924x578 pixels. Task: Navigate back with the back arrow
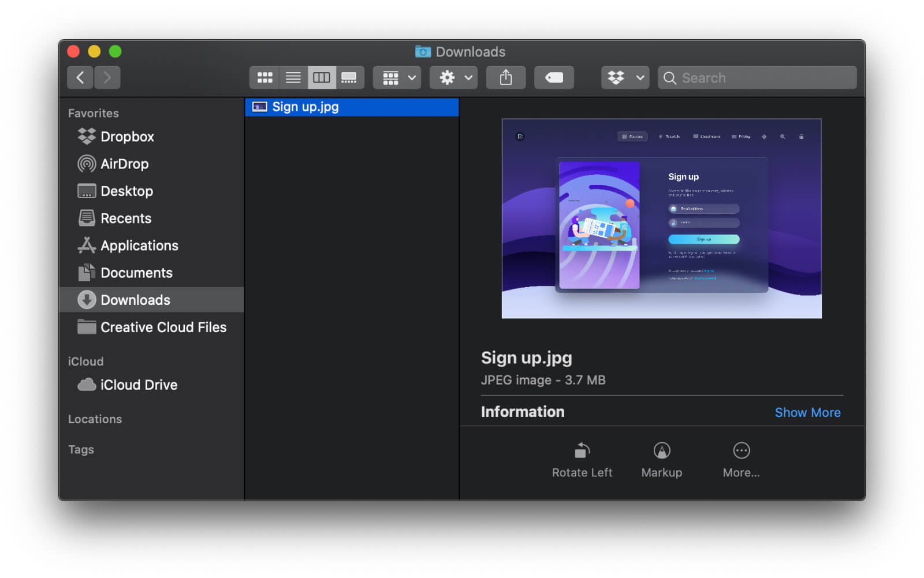(x=80, y=77)
